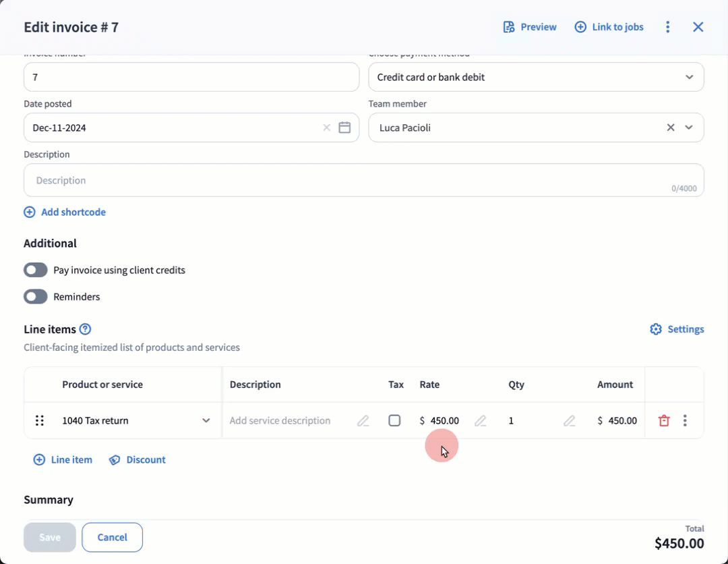Image resolution: width=728 pixels, height=564 pixels.
Task: Open the invoice header three-dot menu
Action: click(667, 27)
